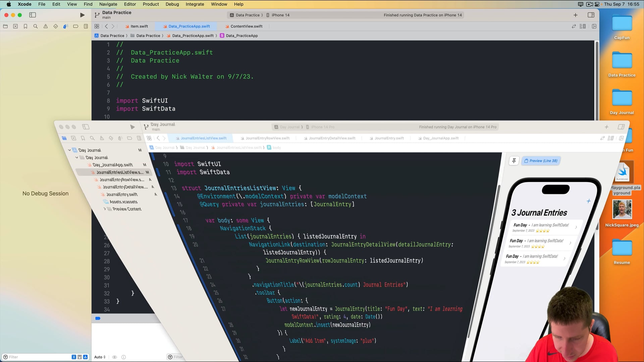Open Data_PracticeApp struct breadcrumb symbol
The image size is (644, 362).
click(239, 36)
